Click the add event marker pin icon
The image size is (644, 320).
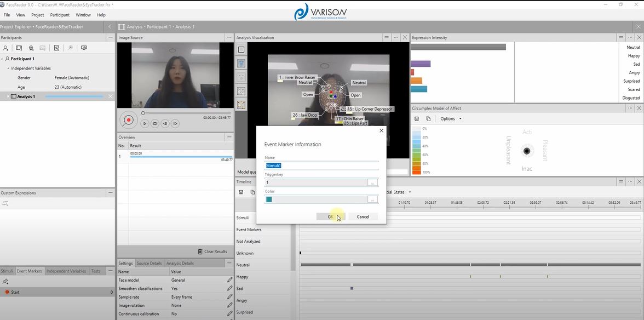point(5,282)
